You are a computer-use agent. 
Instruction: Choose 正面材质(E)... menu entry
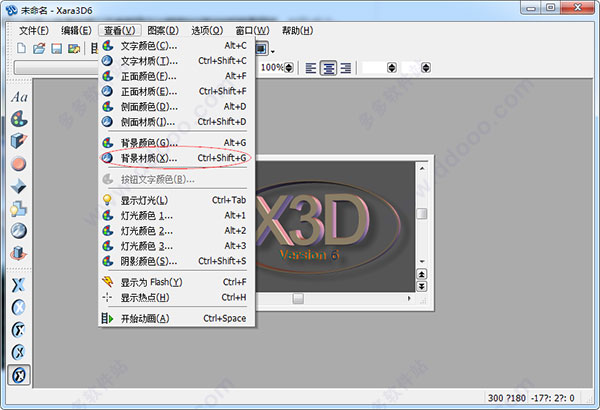(x=176, y=91)
